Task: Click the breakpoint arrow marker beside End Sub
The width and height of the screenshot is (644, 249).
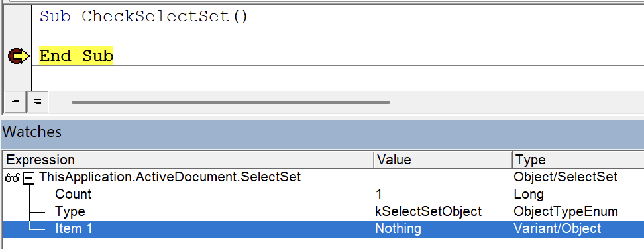Action: [x=19, y=56]
